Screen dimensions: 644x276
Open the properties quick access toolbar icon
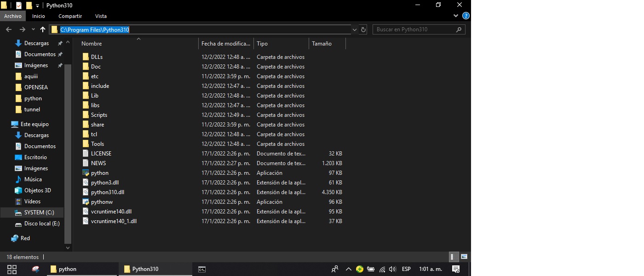19,6
